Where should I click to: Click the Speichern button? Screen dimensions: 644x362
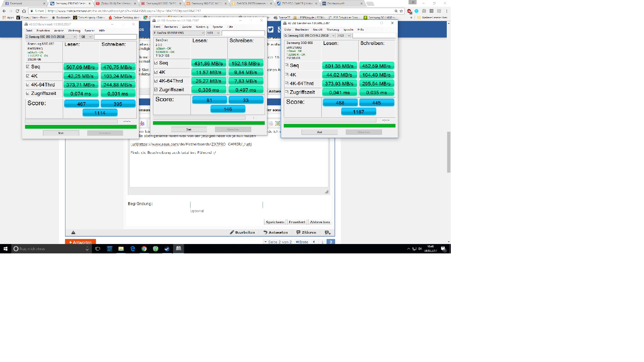pyautogui.click(x=275, y=222)
